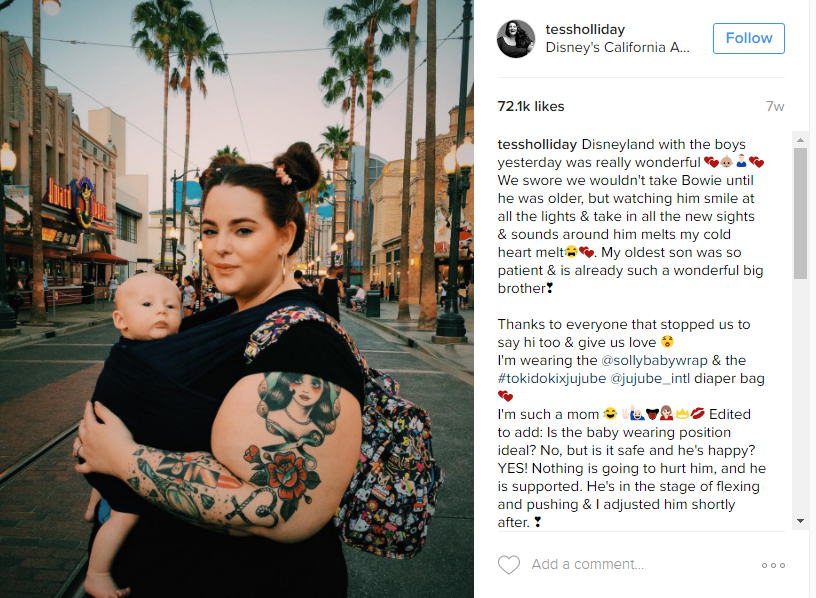
Task: Click the kissing face emoji after love
Action: pyautogui.click(x=667, y=342)
